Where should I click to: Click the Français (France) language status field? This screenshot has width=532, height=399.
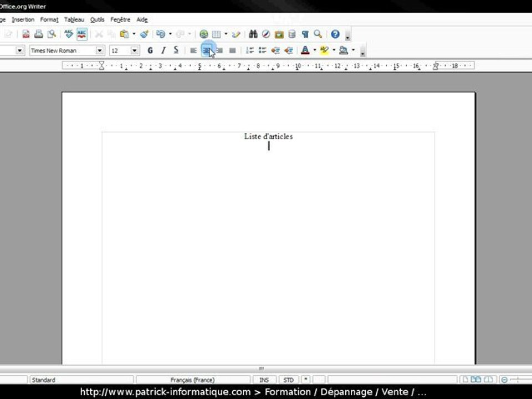(193, 380)
